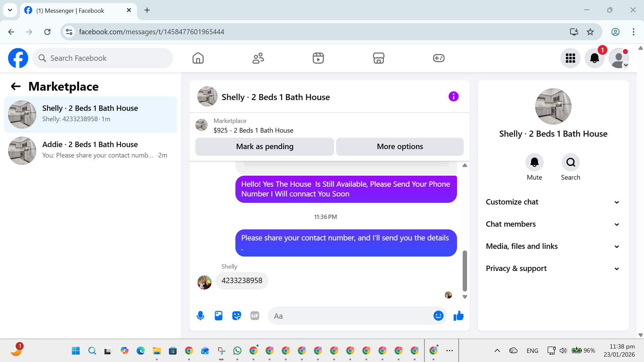Open the Facebook menu grid icon
644x362 pixels.
coord(570,58)
